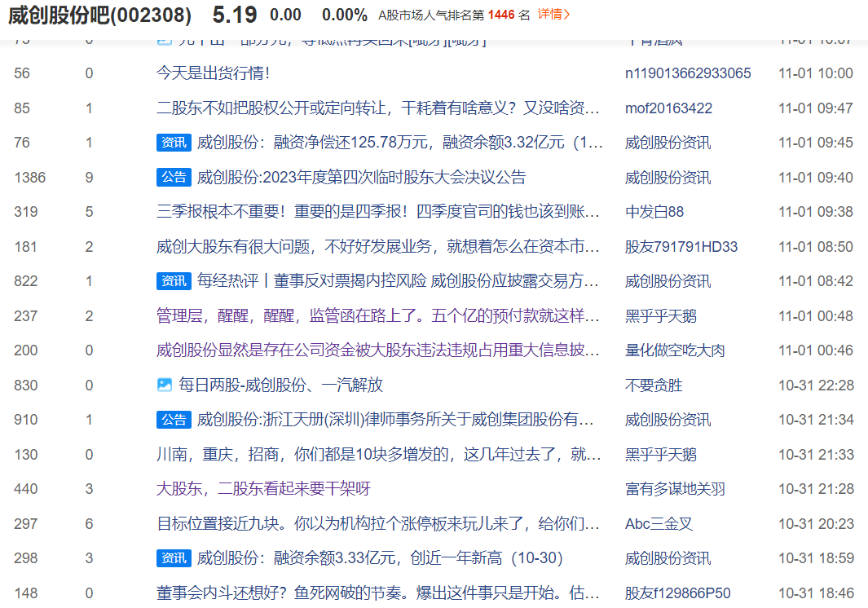Click the read count 910
The height and width of the screenshot is (608, 868).
(x=25, y=420)
